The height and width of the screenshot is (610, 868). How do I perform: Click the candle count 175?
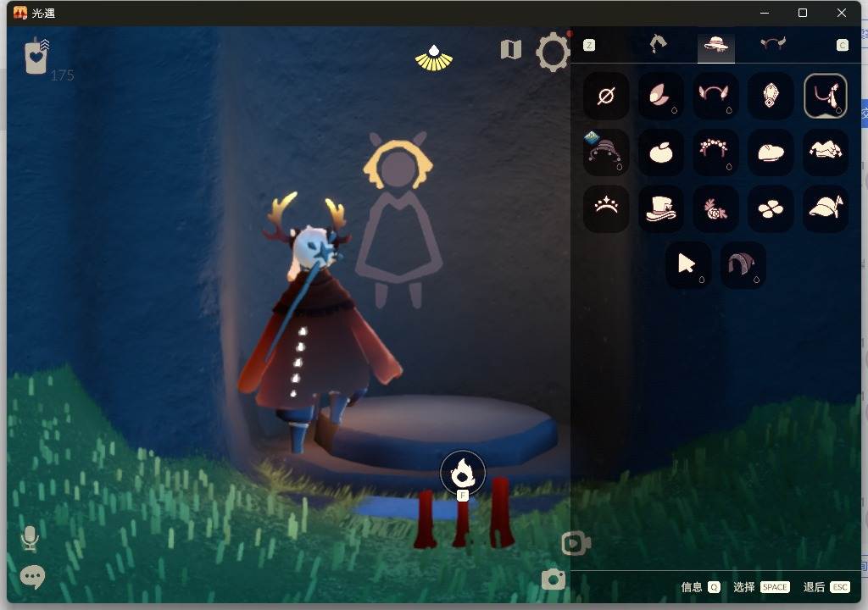tap(62, 75)
